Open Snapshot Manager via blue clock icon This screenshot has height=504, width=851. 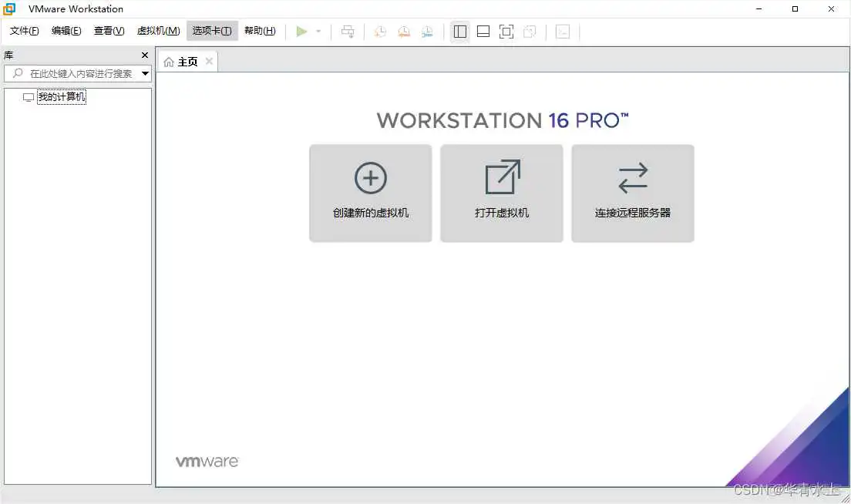(427, 32)
